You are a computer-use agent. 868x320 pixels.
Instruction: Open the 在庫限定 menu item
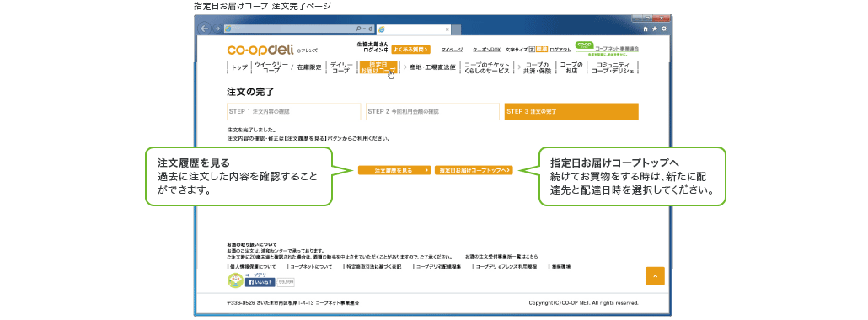click(309, 67)
